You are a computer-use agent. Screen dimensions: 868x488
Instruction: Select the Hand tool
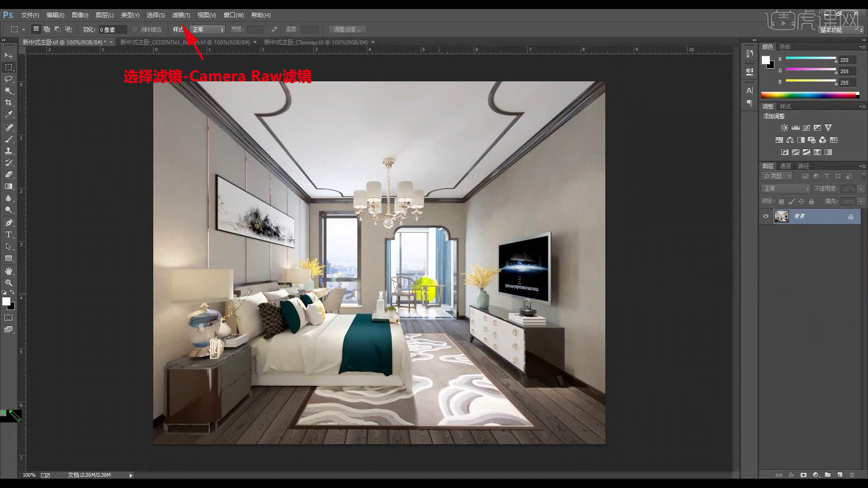pyautogui.click(x=9, y=271)
